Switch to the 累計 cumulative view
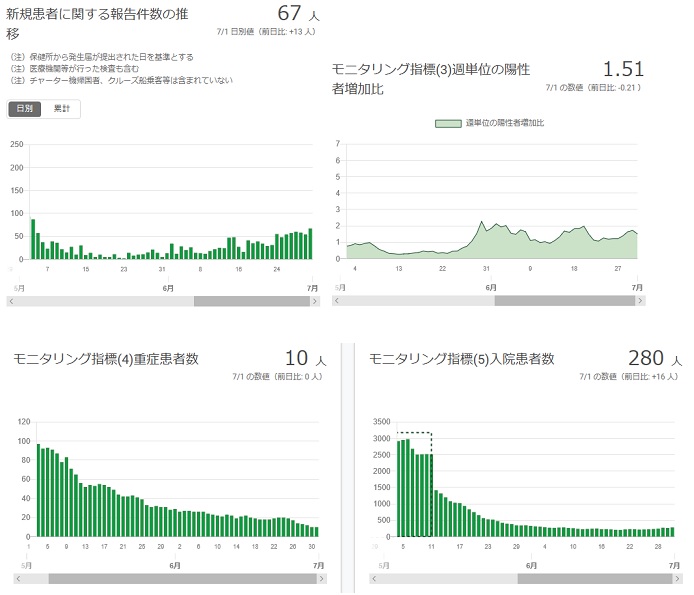Screen dimensions: 694x595 [62, 108]
